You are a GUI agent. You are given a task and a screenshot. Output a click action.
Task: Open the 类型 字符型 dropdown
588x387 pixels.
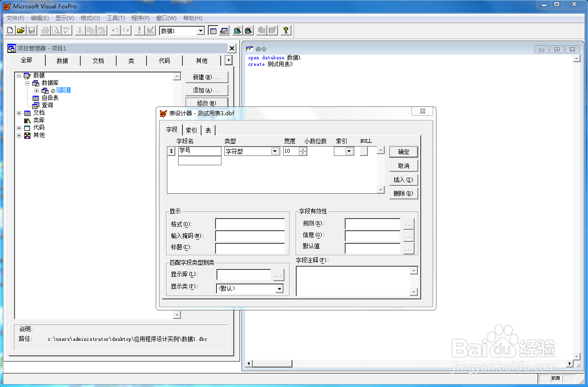click(275, 151)
